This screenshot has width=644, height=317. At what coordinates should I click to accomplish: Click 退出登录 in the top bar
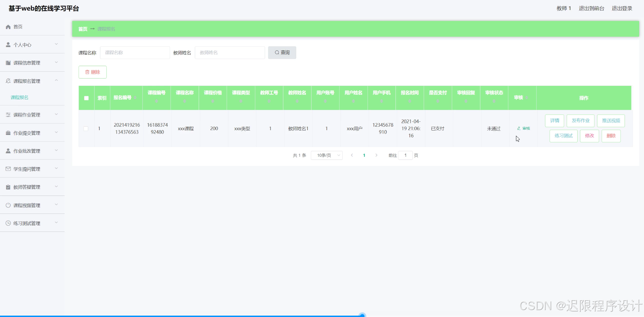[622, 8]
